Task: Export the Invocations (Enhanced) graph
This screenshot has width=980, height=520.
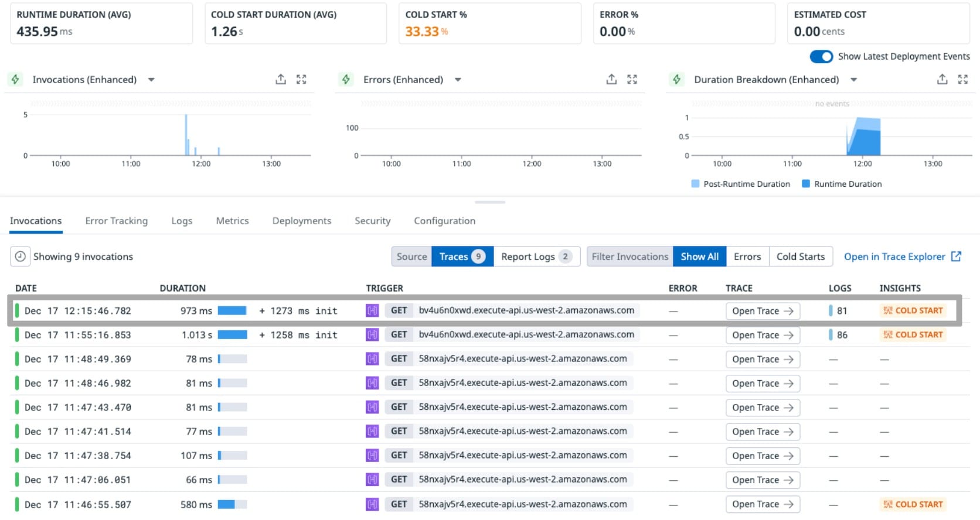Action: (281, 79)
